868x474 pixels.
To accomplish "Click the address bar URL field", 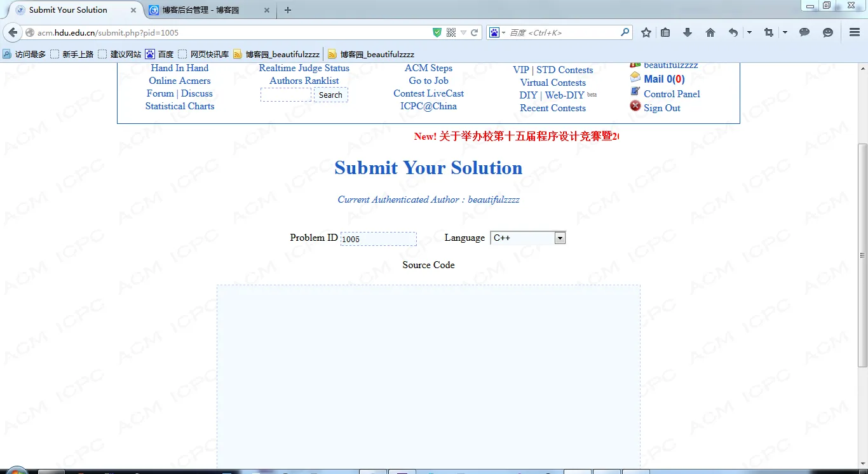I will point(232,32).
